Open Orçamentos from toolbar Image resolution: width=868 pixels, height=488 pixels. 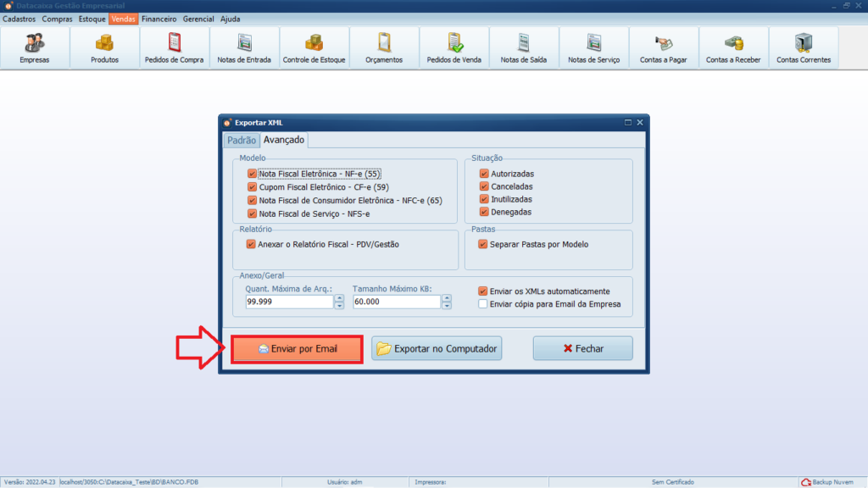[384, 48]
